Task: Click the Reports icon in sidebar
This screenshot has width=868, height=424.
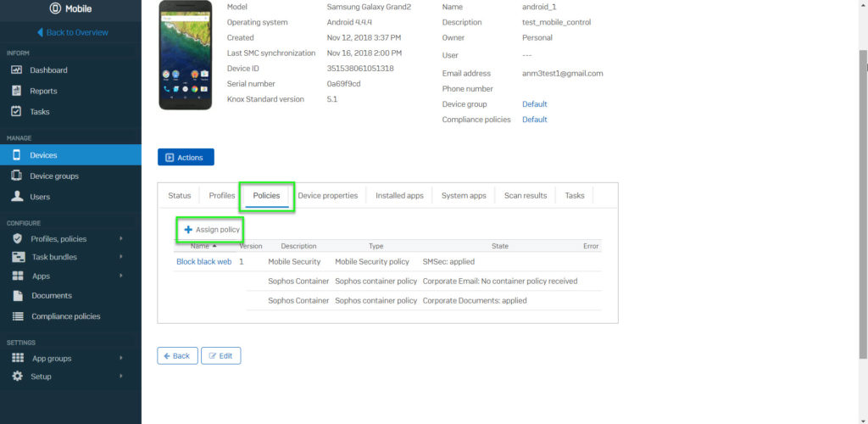Action: tap(17, 91)
